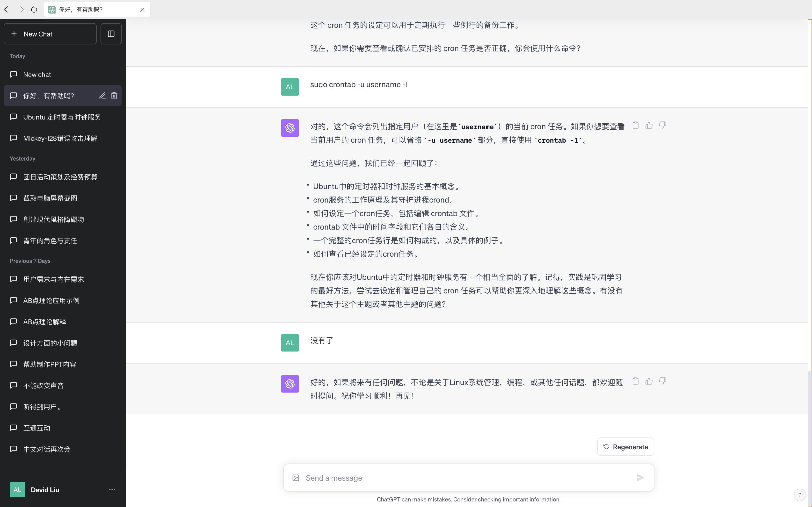
Task: Thumbs down the crontab explanation response
Action: point(662,125)
